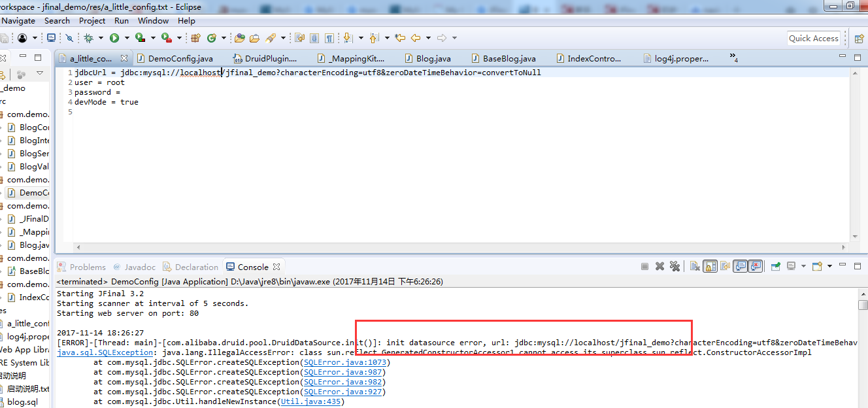This screenshot has height=408, width=868.
Task: Clear Console with the document-X icon
Action: coord(695,266)
